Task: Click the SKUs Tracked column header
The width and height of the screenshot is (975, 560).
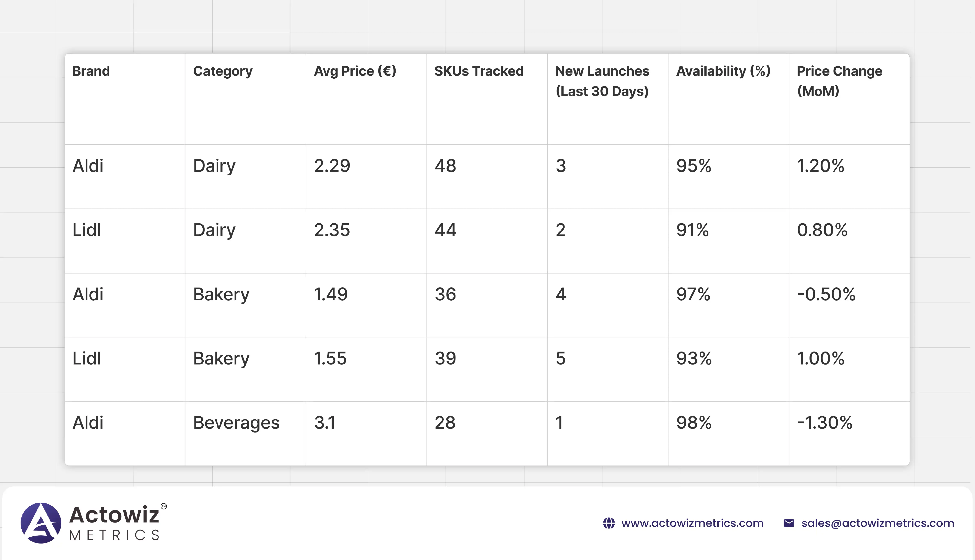Action: click(479, 71)
